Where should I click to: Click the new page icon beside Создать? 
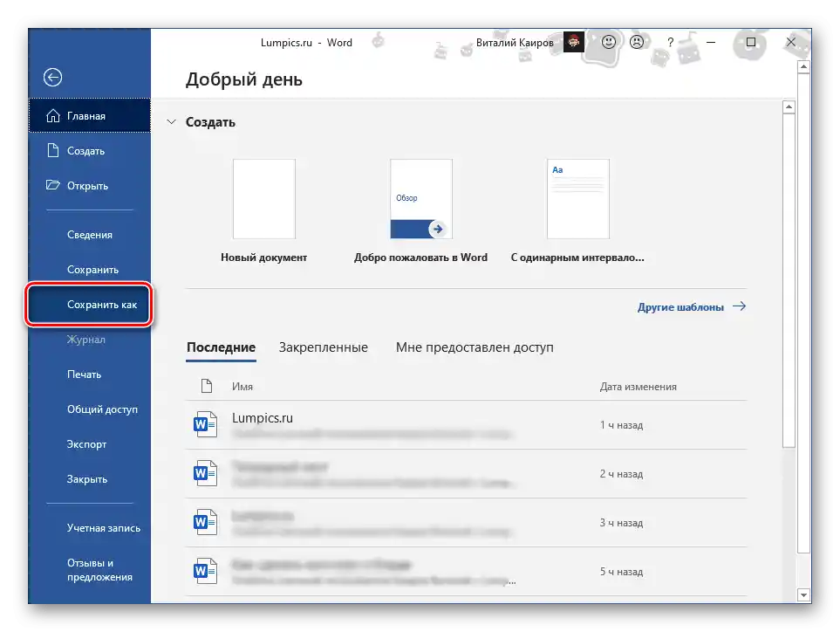click(x=53, y=151)
